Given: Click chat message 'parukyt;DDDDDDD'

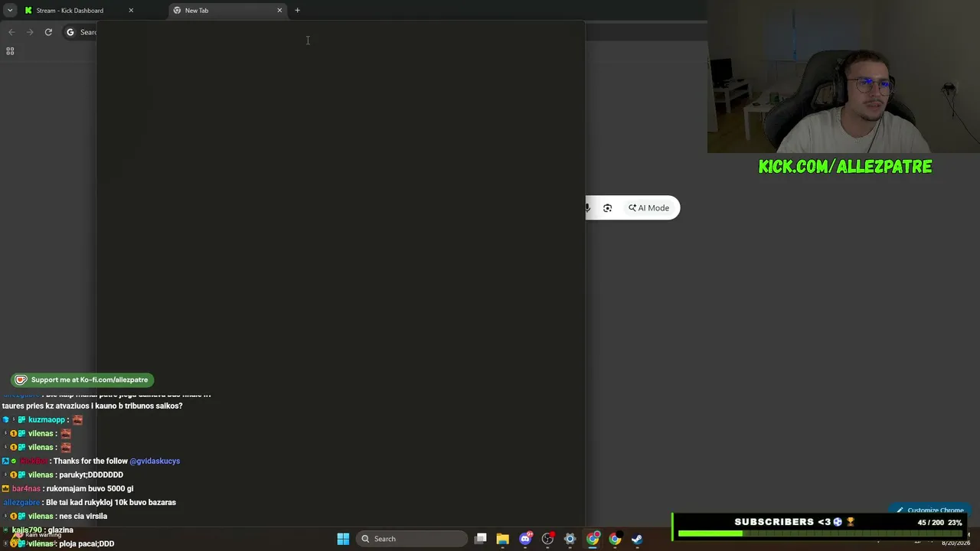Looking at the screenshot, I should 91,474.
